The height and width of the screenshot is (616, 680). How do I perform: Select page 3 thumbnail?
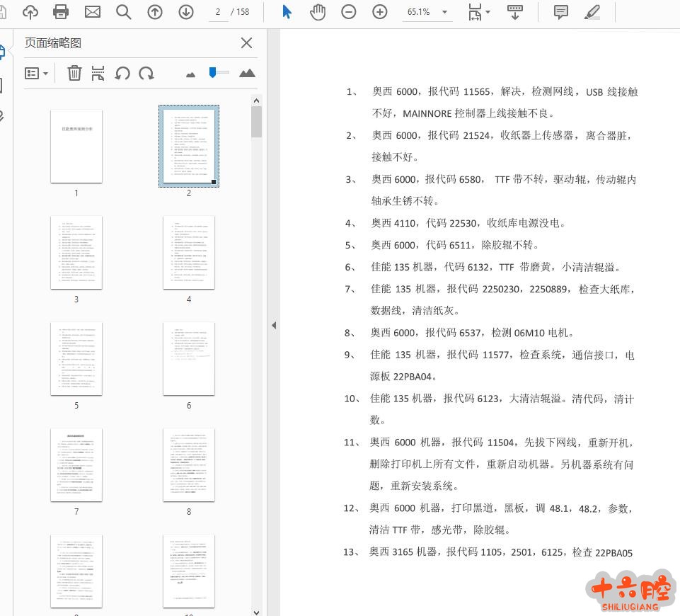coord(76,253)
